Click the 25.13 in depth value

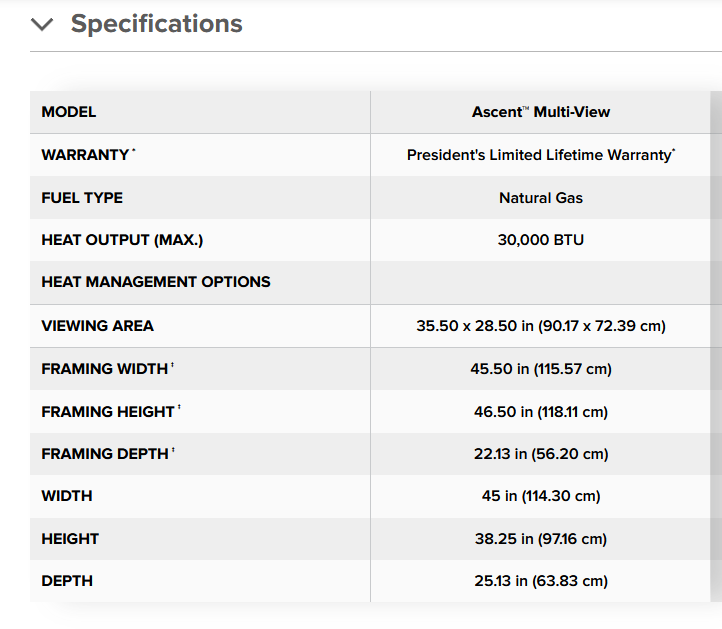540,581
